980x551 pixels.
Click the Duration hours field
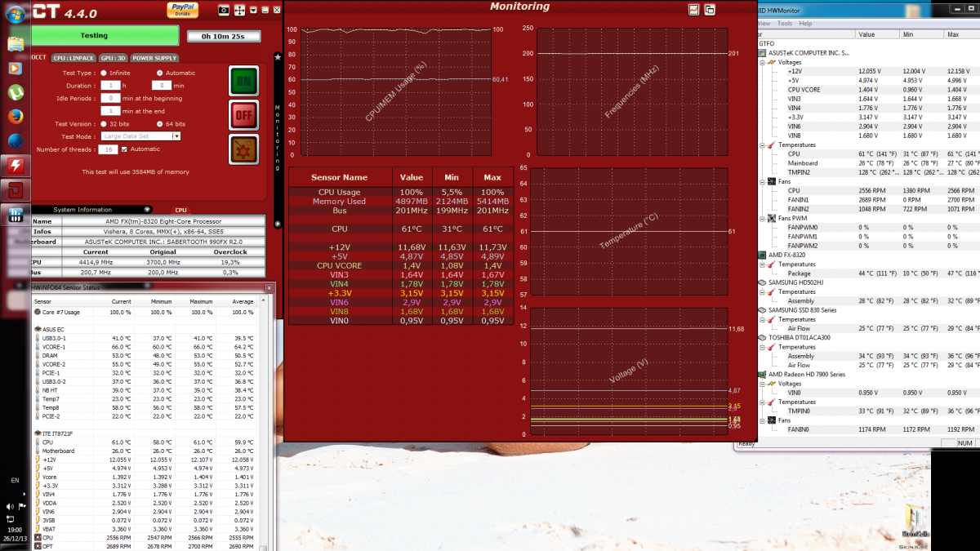pos(109,85)
